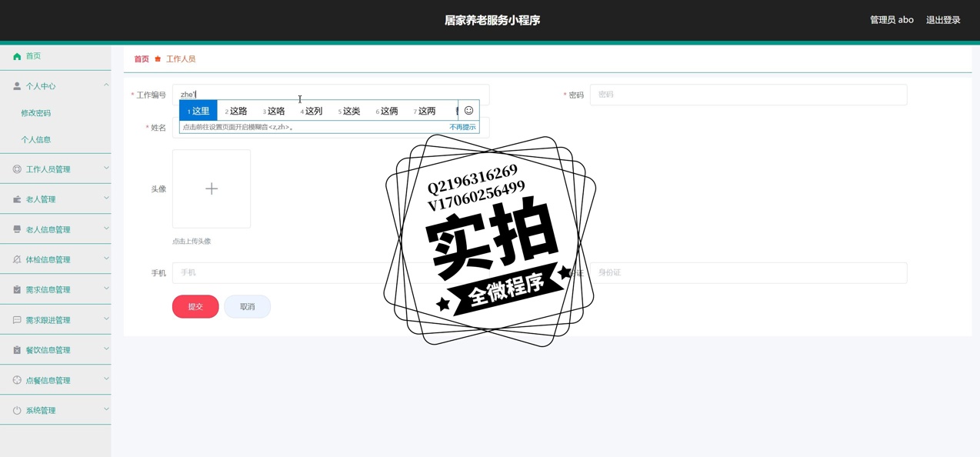
Task: Collapse the 个人中心 menu arrow
Action: click(x=106, y=85)
